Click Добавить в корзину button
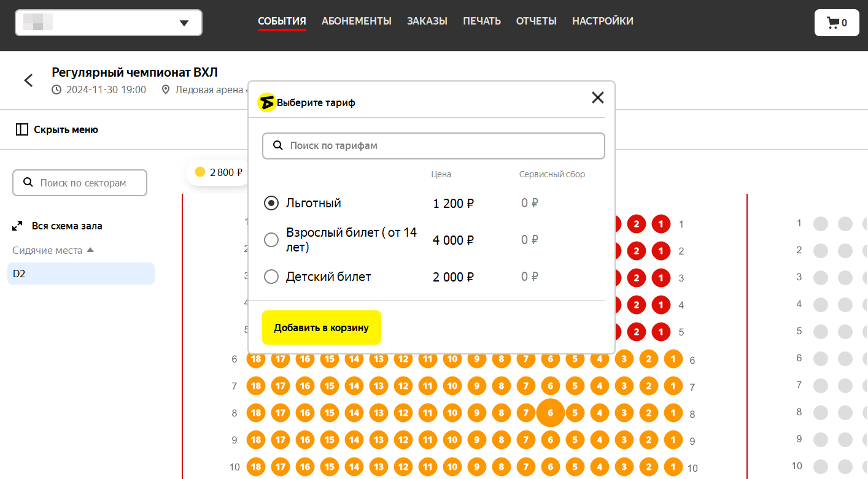The height and width of the screenshot is (479, 868). point(321,328)
